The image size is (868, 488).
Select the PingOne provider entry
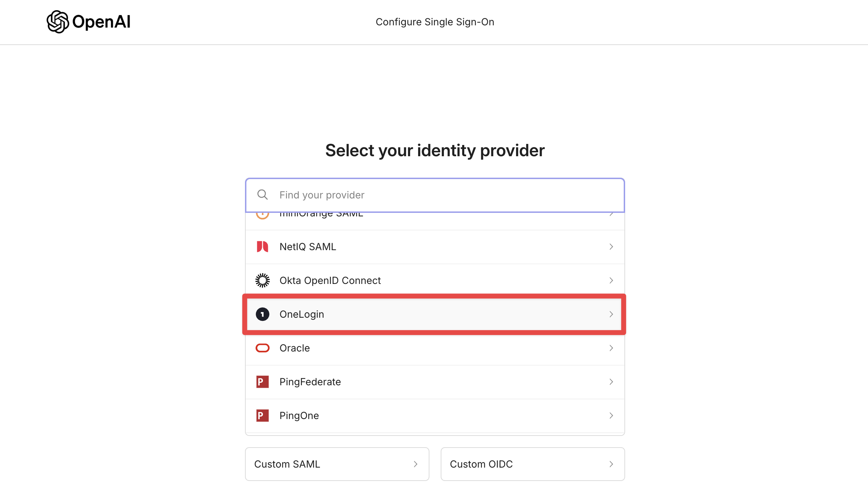pos(435,416)
